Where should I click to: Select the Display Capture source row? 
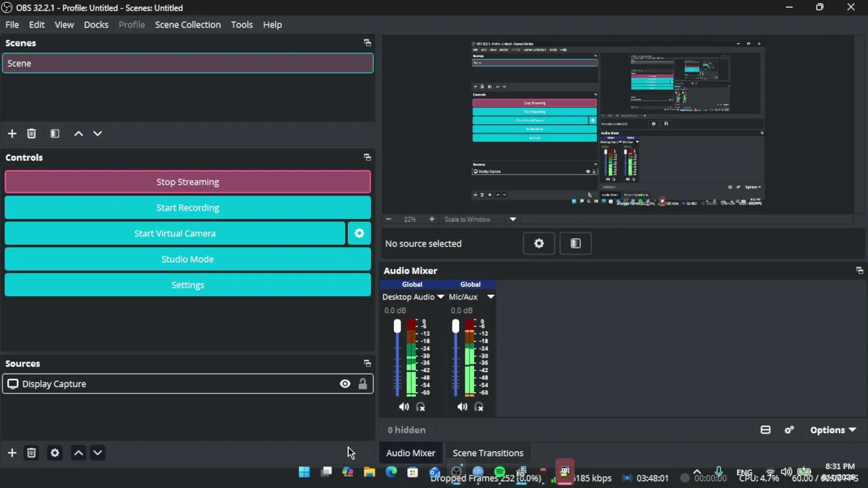[188, 384]
